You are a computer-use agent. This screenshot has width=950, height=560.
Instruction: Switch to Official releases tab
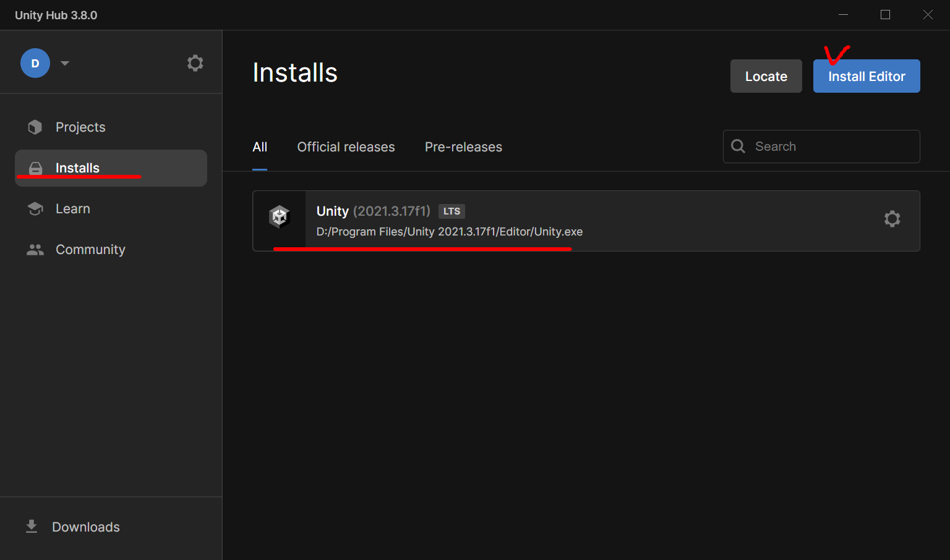[x=346, y=147]
